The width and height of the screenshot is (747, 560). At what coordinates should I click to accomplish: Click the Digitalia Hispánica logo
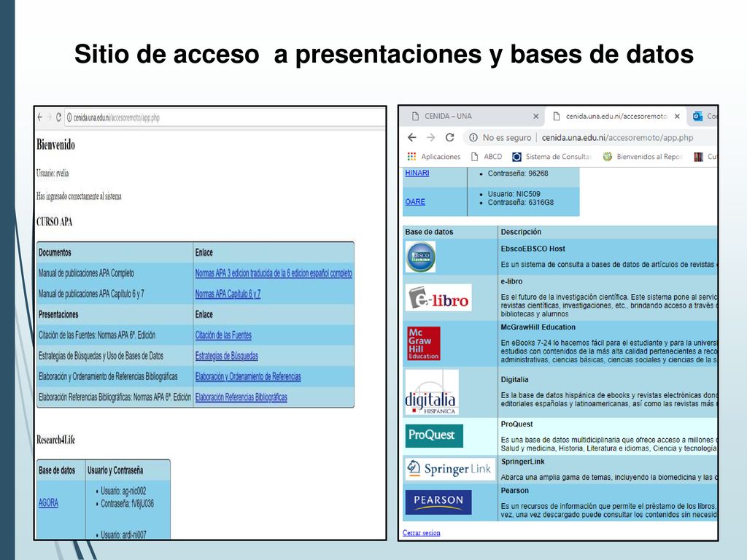tap(432, 392)
